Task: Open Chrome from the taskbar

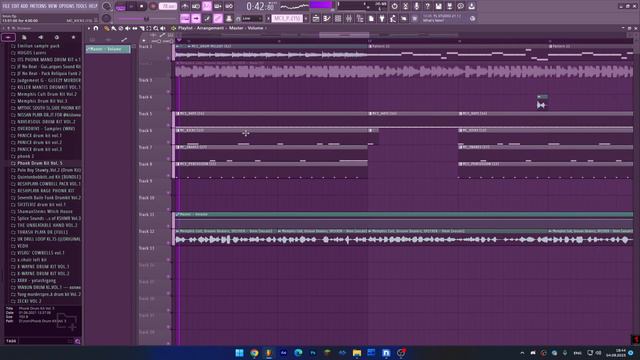Action: 254,353
